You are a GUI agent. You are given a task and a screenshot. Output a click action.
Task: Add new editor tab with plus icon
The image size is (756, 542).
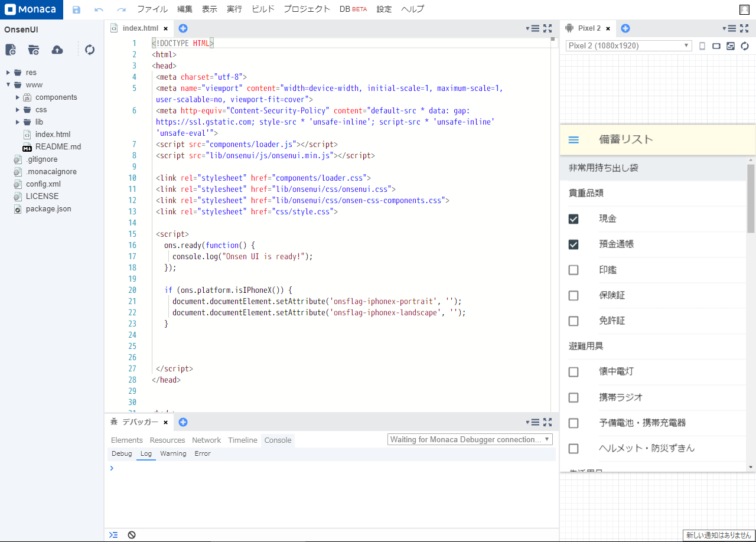[x=183, y=28]
